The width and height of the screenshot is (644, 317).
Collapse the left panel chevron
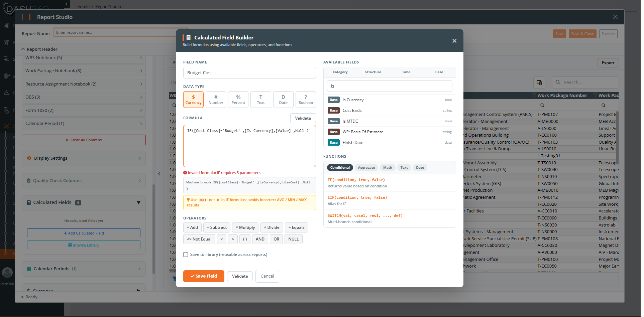[x=159, y=174]
